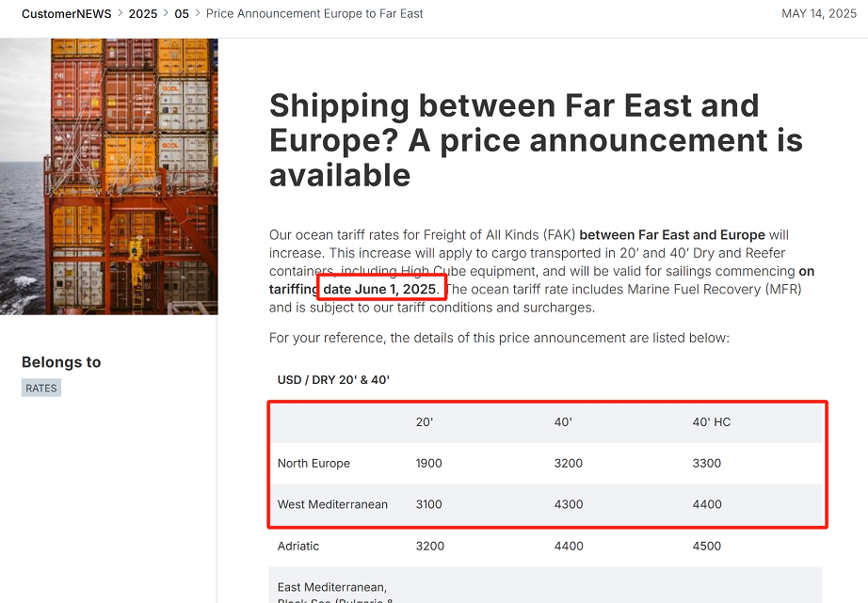868x603 pixels.
Task: Open the CustomerNEWS breadcrumb link
Action: pyautogui.click(x=67, y=14)
